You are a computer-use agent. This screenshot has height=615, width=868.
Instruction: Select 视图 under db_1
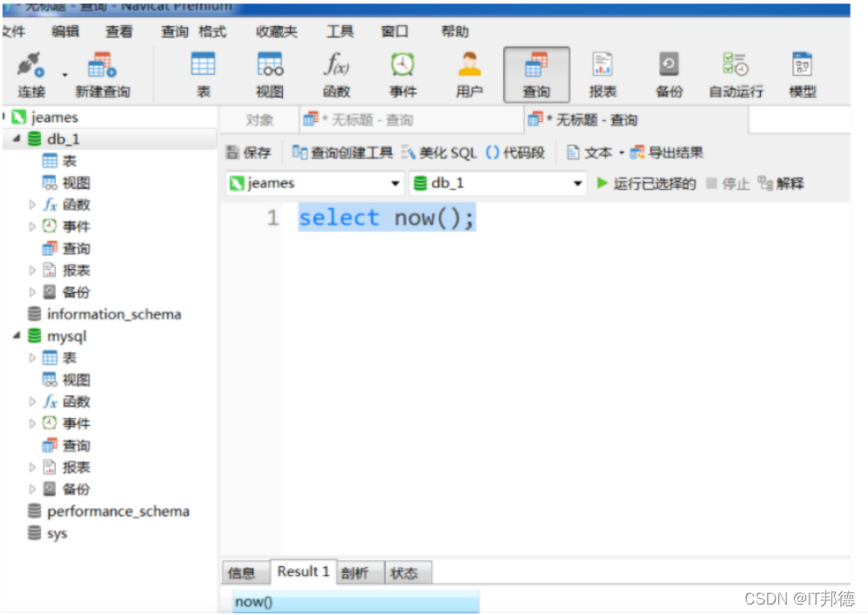[x=66, y=183]
